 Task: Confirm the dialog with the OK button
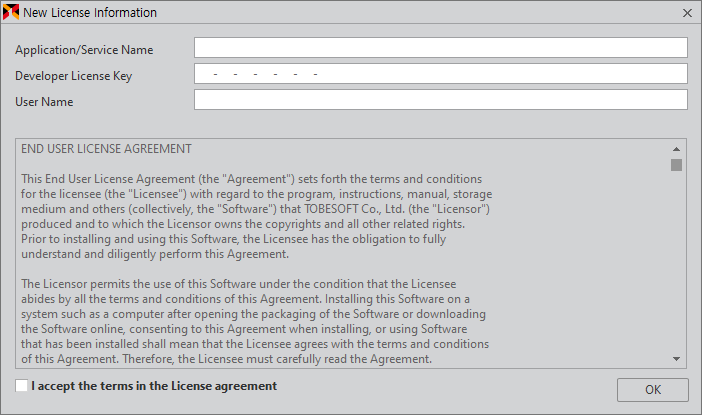coord(652,389)
